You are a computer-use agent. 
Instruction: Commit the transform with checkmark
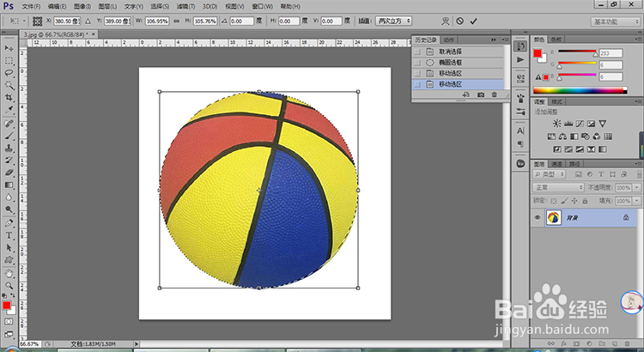point(473,21)
